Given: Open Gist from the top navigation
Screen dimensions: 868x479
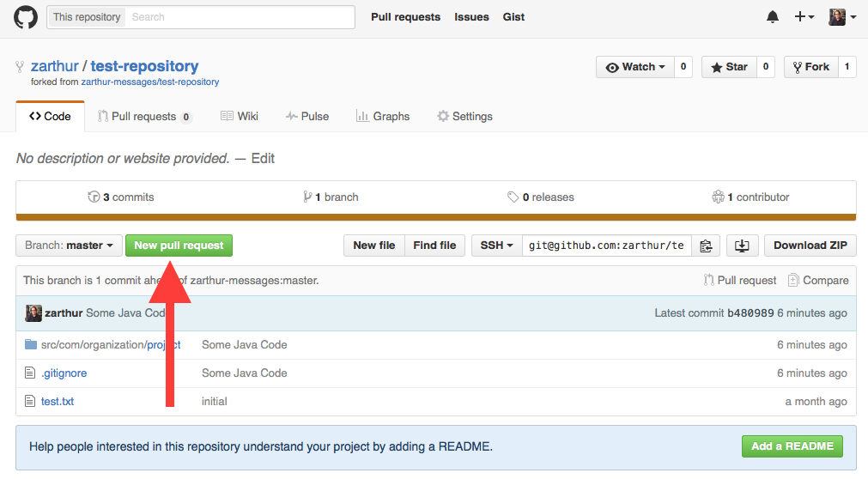Looking at the screenshot, I should pos(513,17).
